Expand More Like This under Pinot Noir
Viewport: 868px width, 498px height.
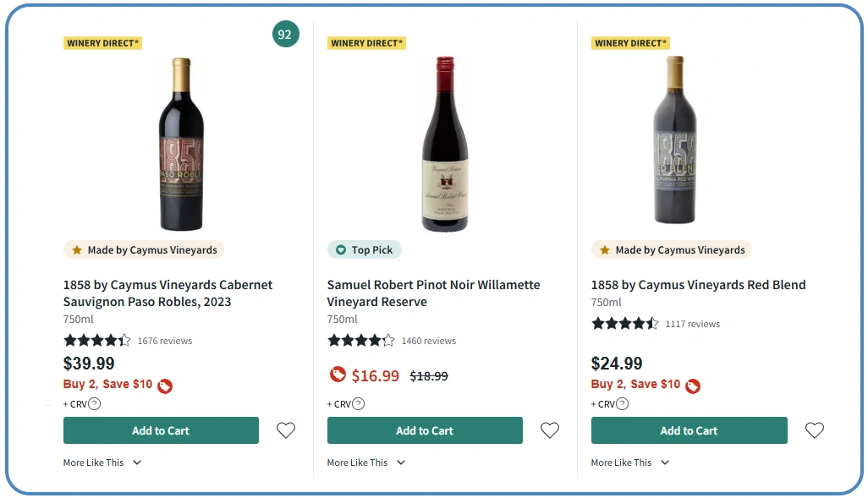[x=366, y=462]
